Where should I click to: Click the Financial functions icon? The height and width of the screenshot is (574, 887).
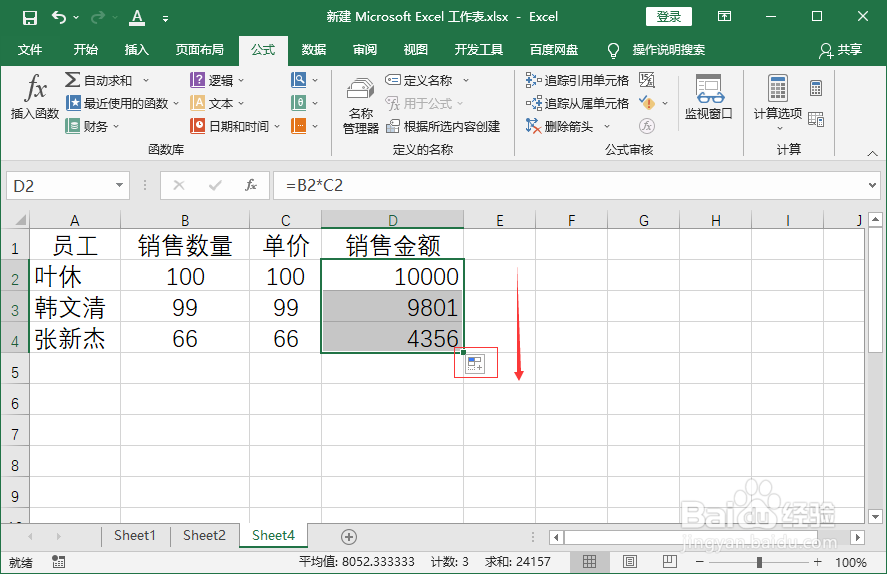tap(72, 126)
